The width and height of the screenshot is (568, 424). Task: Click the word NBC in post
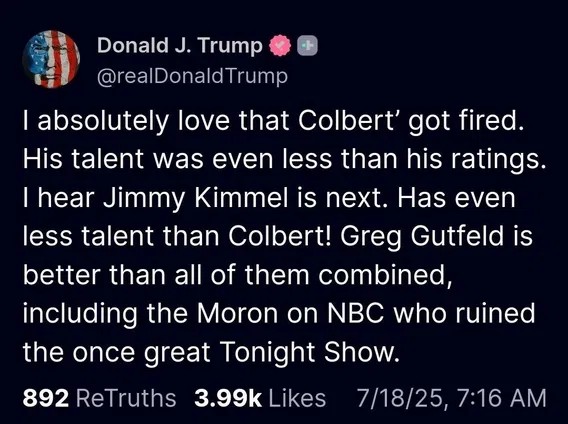(x=355, y=313)
